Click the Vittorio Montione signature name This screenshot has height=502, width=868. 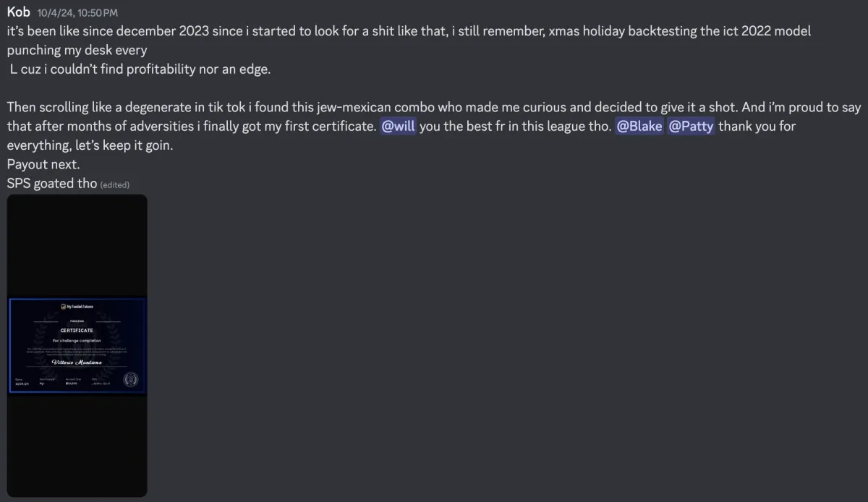(77, 362)
